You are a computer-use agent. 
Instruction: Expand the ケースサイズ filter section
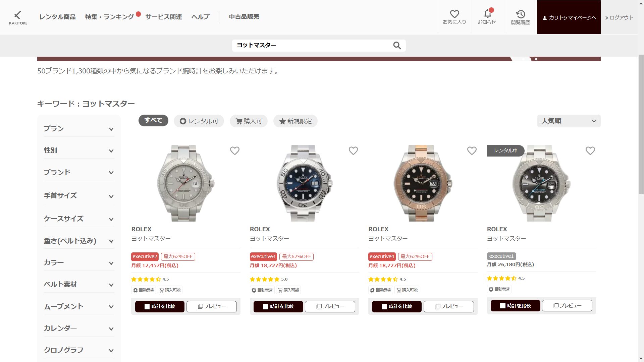pos(79,219)
